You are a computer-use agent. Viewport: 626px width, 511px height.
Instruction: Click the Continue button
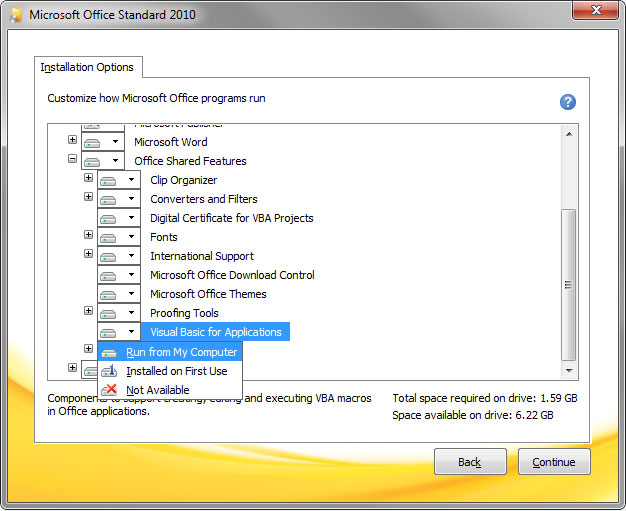click(554, 461)
